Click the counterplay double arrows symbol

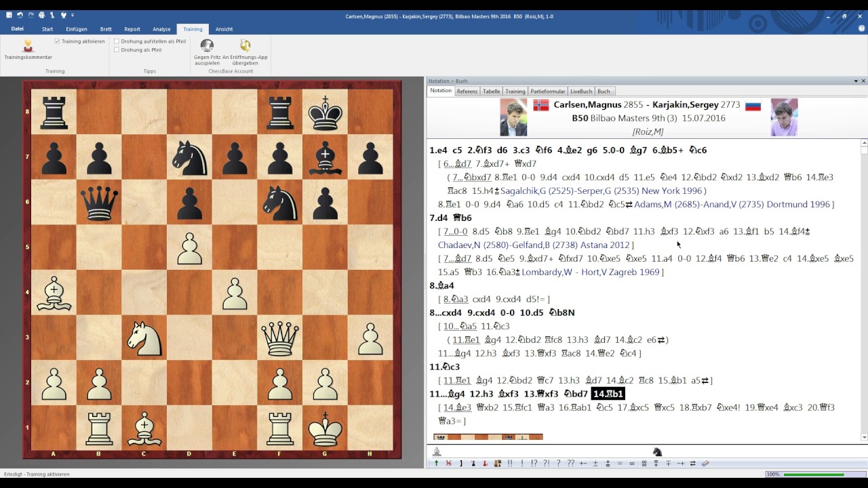pos(692,464)
